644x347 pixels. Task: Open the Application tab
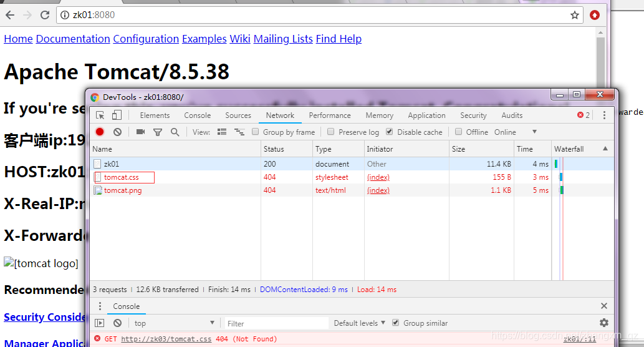coord(426,115)
